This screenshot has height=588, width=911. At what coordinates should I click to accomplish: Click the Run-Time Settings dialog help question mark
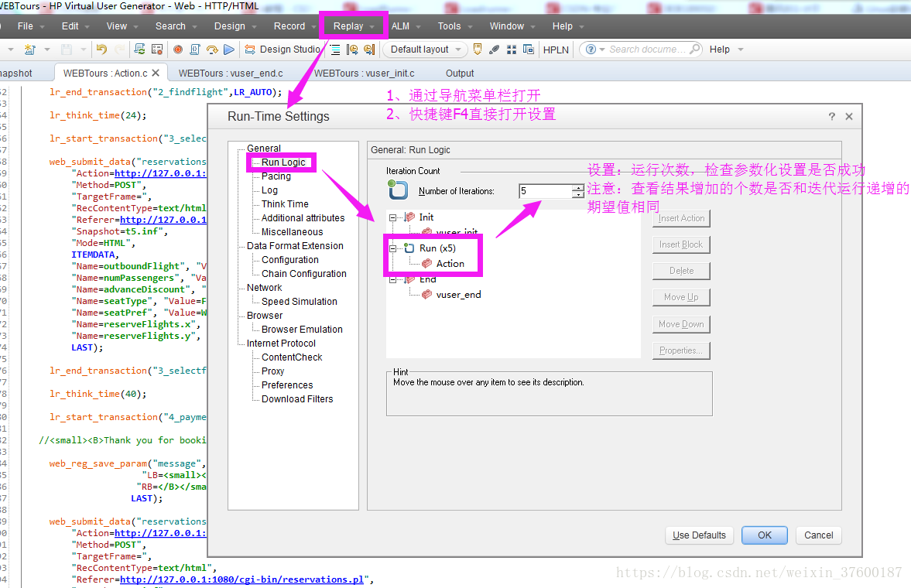pyautogui.click(x=832, y=116)
